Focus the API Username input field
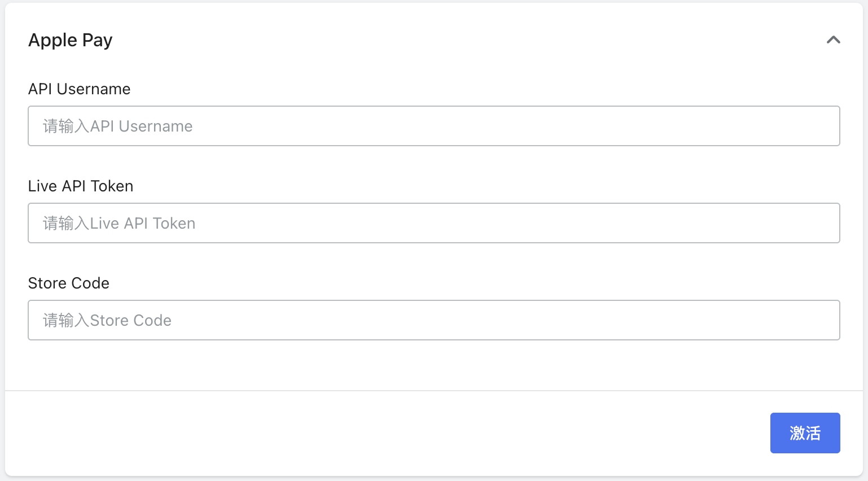Image resolution: width=868 pixels, height=481 pixels. (x=433, y=126)
